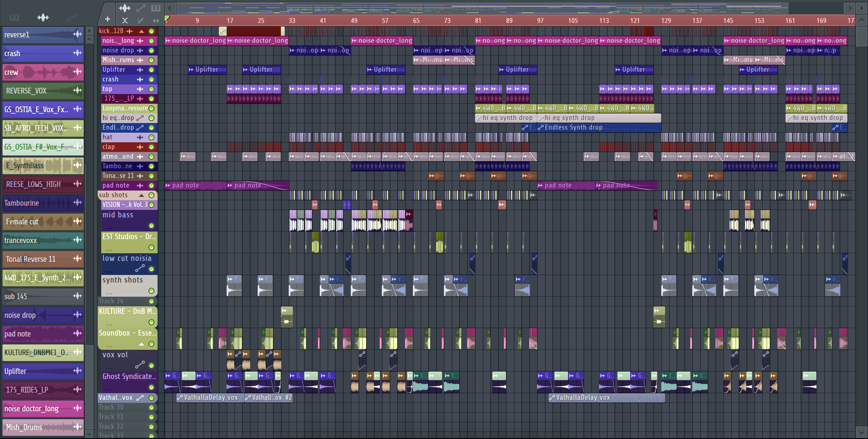Click waveform icon on 'kick..12B' track header
868x439 pixels.
pos(129,31)
